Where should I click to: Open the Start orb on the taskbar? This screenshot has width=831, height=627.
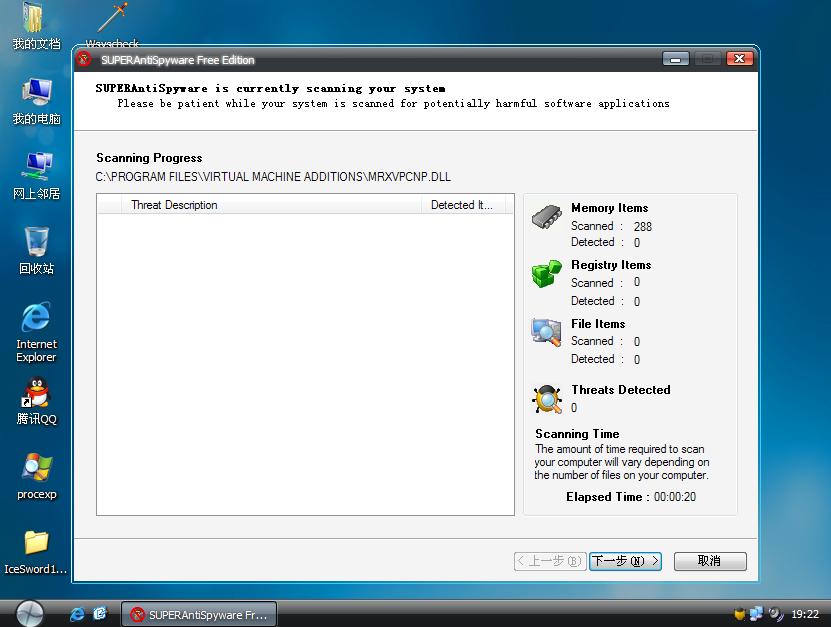[x=30, y=614]
